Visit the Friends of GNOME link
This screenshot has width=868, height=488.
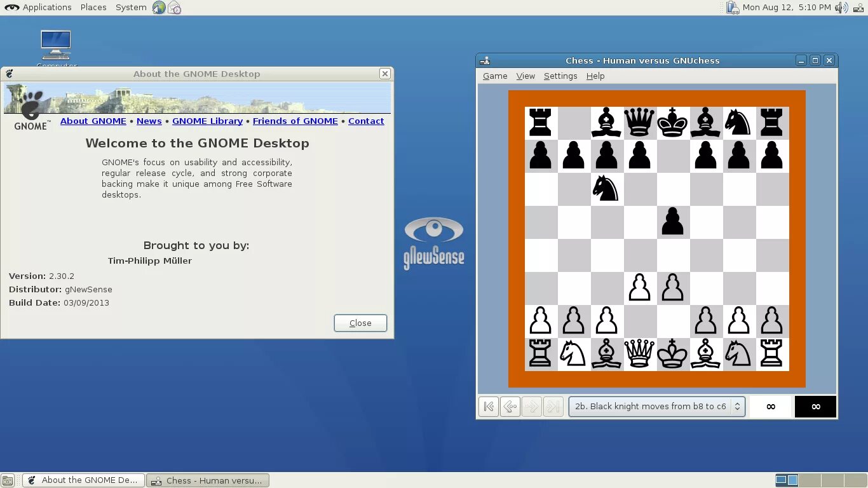(295, 121)
